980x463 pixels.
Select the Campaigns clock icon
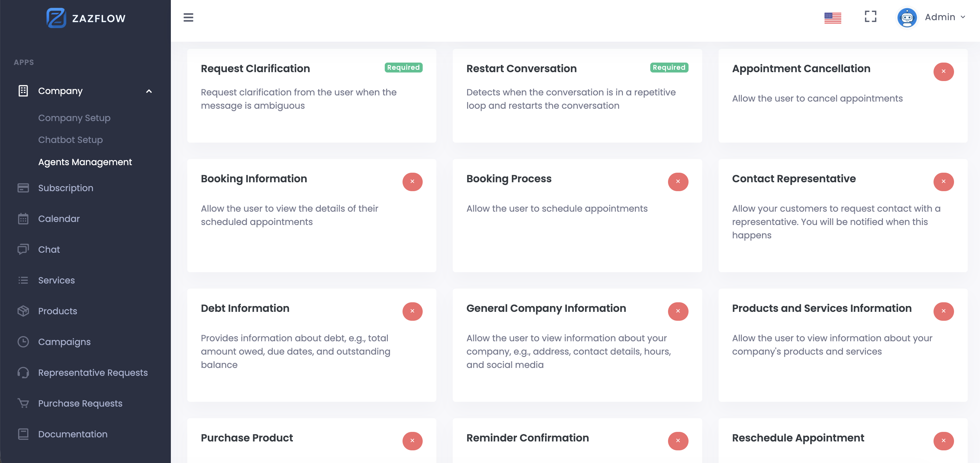[x=23, y=342]
